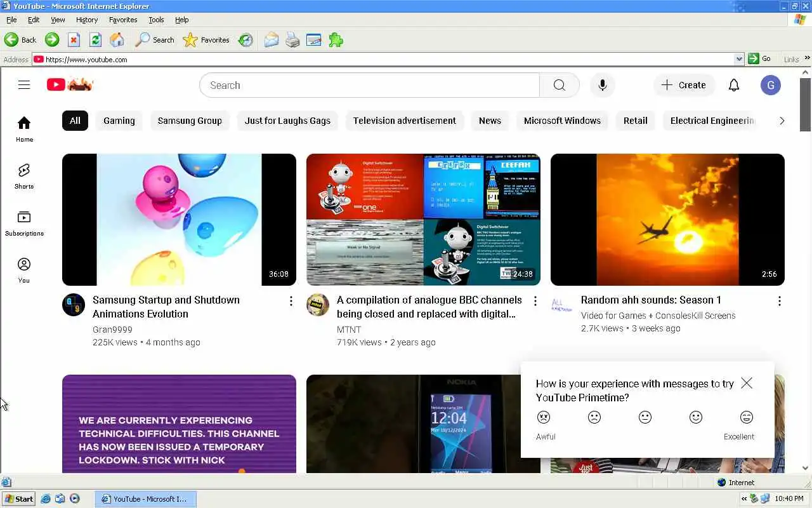Open Shorts in the sidebar
The width and height of the screenshot is (812, 508).
click(24, 176)
